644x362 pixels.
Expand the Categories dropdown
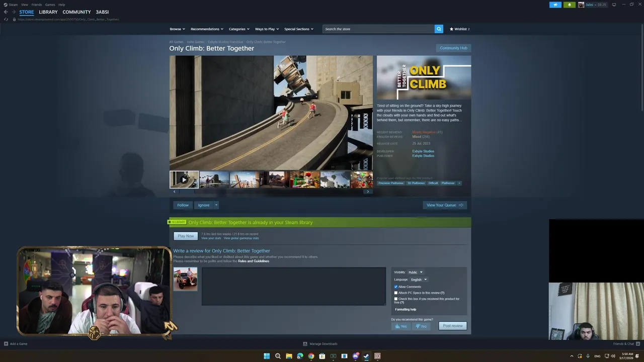tap(239, 29)
